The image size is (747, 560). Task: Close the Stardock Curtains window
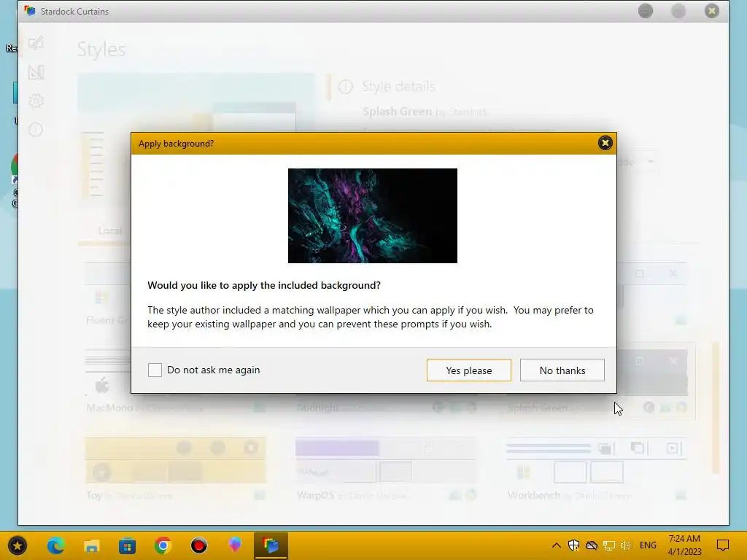[x=712, y=11]
